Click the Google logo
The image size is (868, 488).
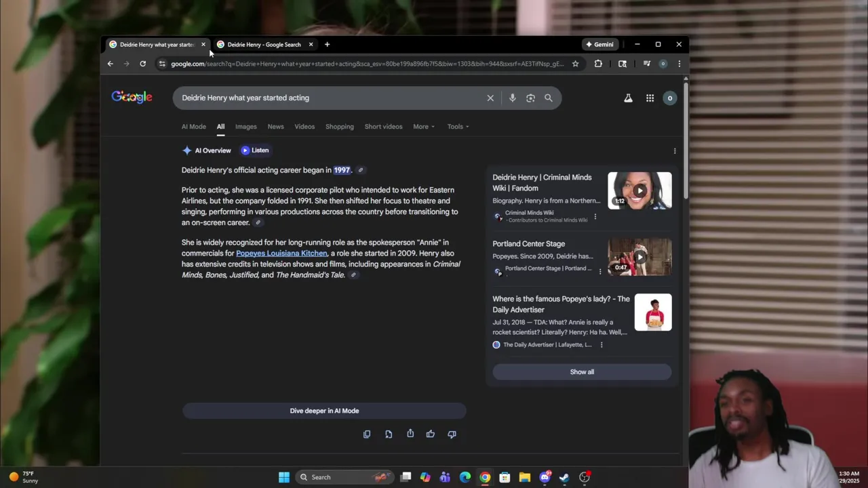(x=132, y=98)
